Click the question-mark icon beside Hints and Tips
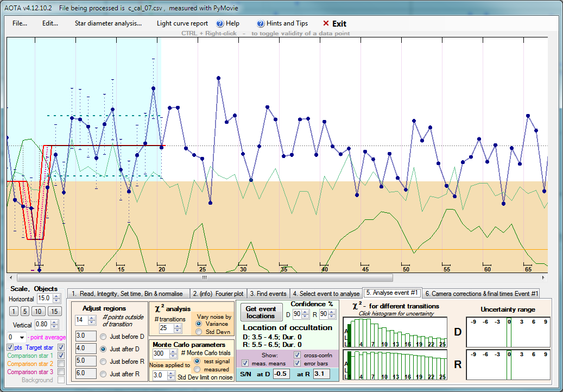 (x=261, y=24)
